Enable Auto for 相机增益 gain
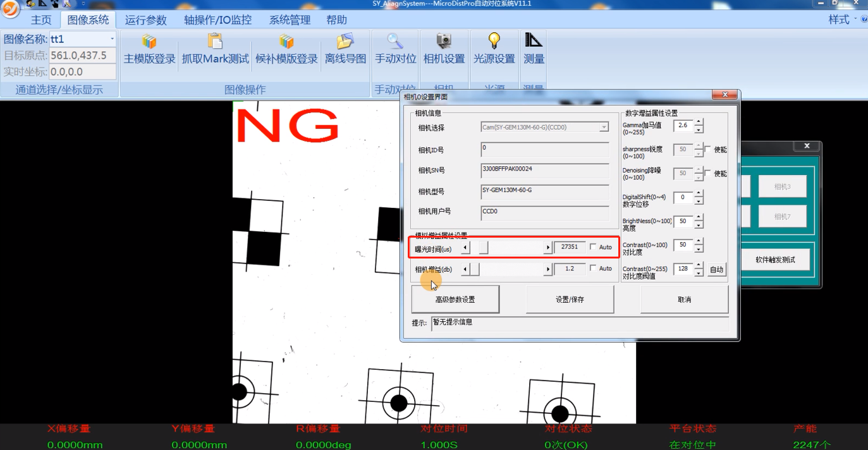The image size is (868, 450). [593, 269]
